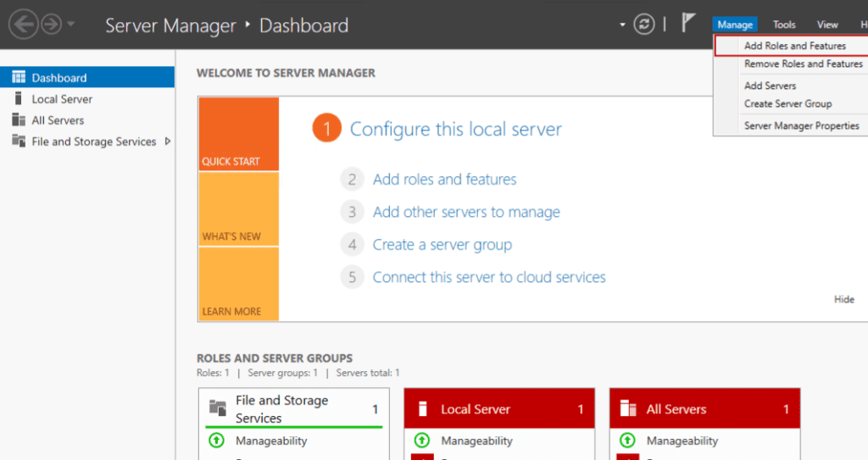Choose Add Roles and Features menu entry
Image resolution: width=868 pixels, height=460 pixels.
792,46
